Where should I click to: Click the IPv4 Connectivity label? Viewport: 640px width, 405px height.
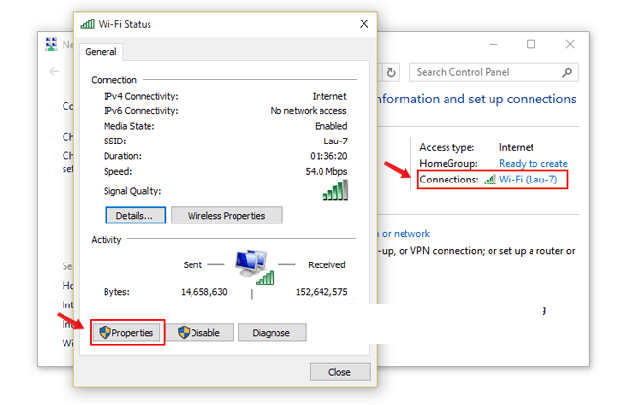coord(141,96)
